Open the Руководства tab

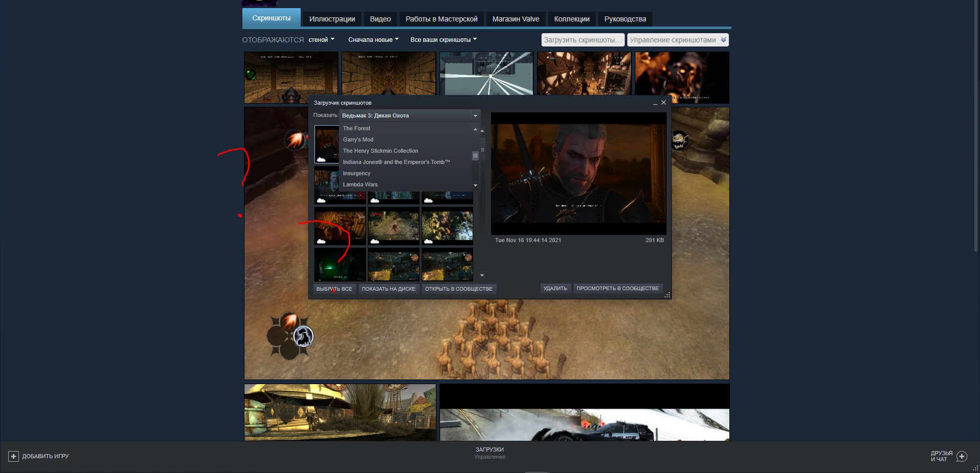(x=625, y=19)
